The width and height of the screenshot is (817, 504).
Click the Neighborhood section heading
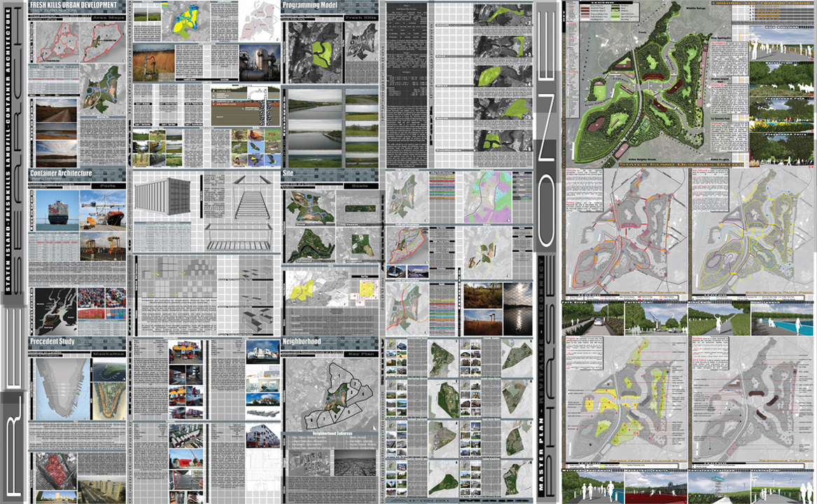pos(302,342)
